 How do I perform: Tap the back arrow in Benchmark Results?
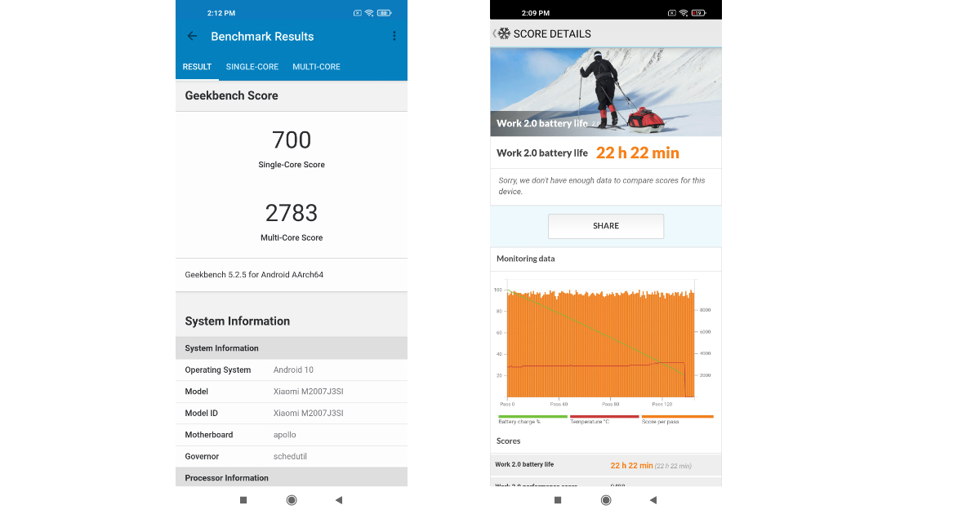coord(192,36)
